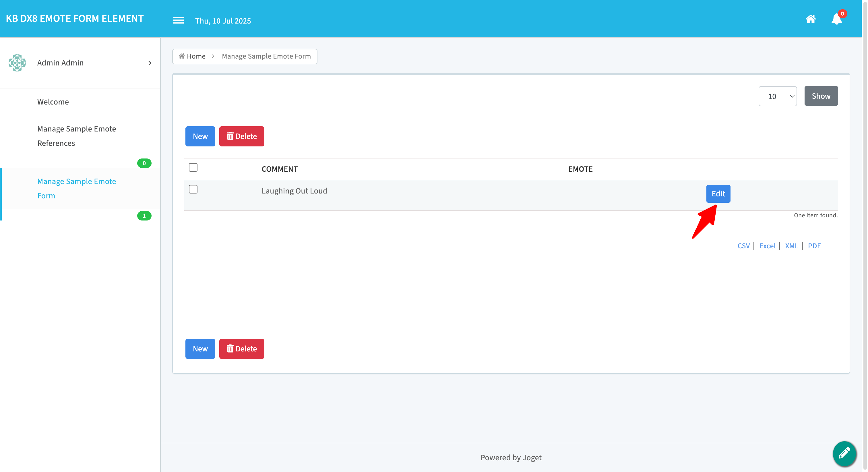868x472 pixels.
Task: Toggle the hamburger sidebar menu
Action: pos(178,20)
